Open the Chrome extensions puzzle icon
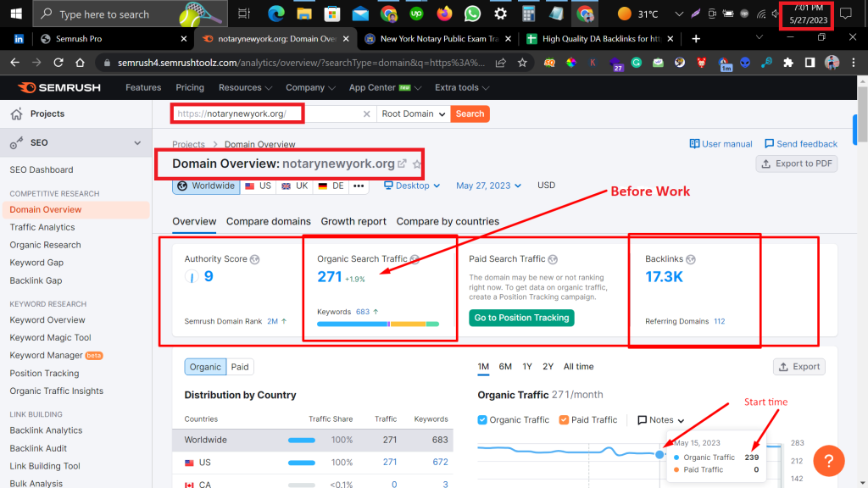The width and height of the screenshot is (868, 488). (788, 63)
